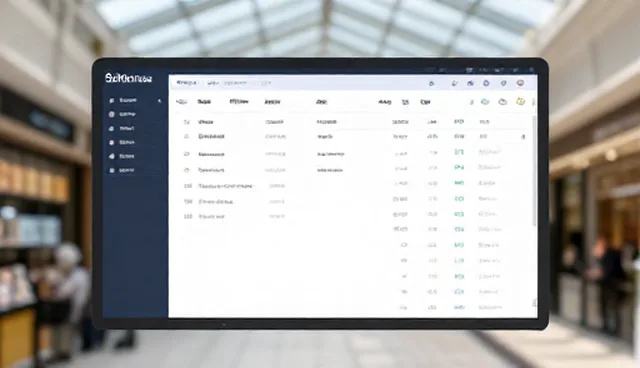Click the app logo atop the dark sidebar

[128, 78]
